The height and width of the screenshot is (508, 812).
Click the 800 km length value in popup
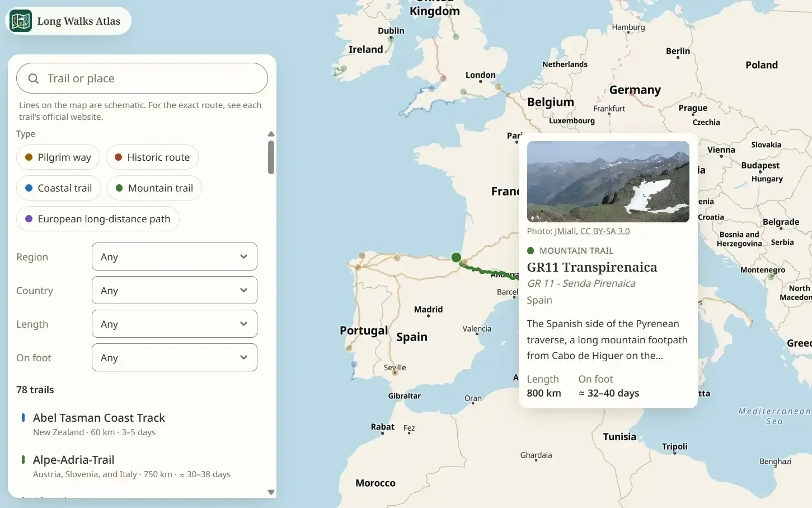coord(544,393)
